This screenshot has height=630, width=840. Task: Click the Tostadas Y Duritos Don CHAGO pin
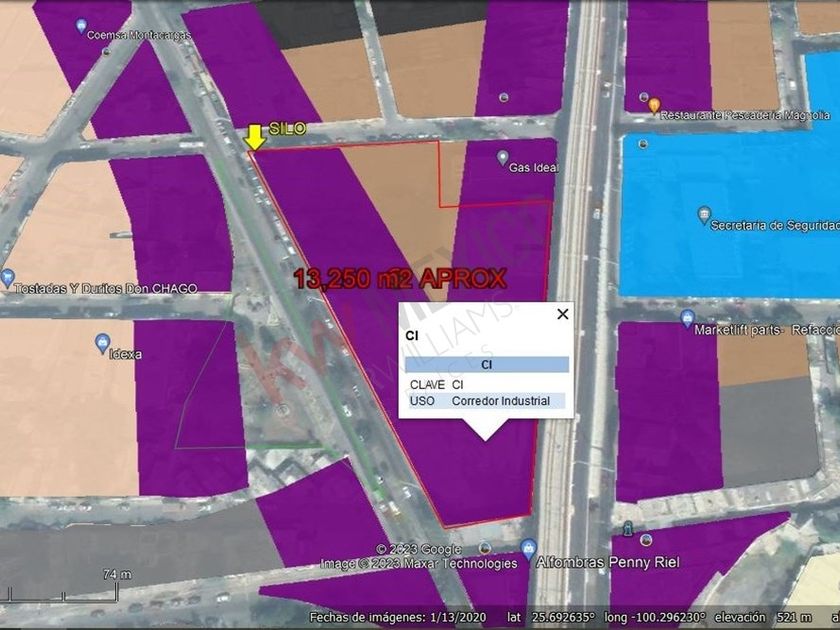[x=6, y=279]
